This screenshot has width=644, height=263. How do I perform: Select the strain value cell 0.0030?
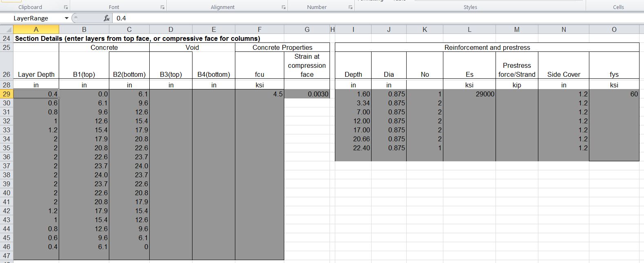click(307, 94)
